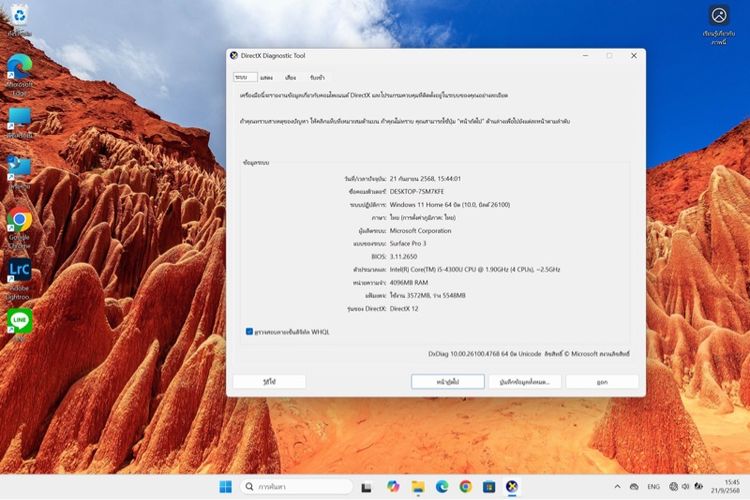Image resolution: width=750 pixels, height=500 pixels.
Task: Click the Windows 11 Home 64-bit value
Action: (450, 205)
